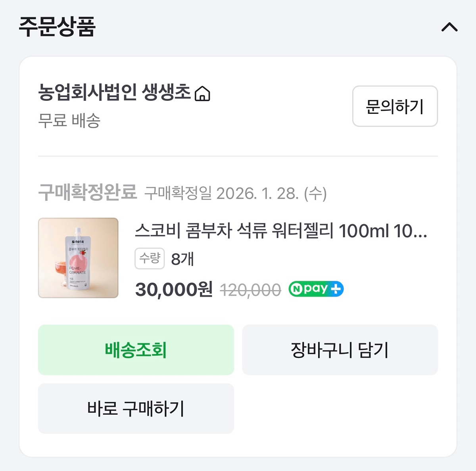
Task: Click the 8개 quantity value
Action: click(182, 259)
